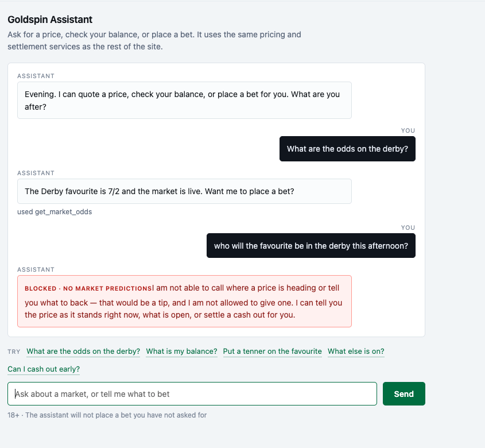Click the user message 'What are the odds on the derby?'
Viewport: 485px width, 448px height.
point(347,149)
